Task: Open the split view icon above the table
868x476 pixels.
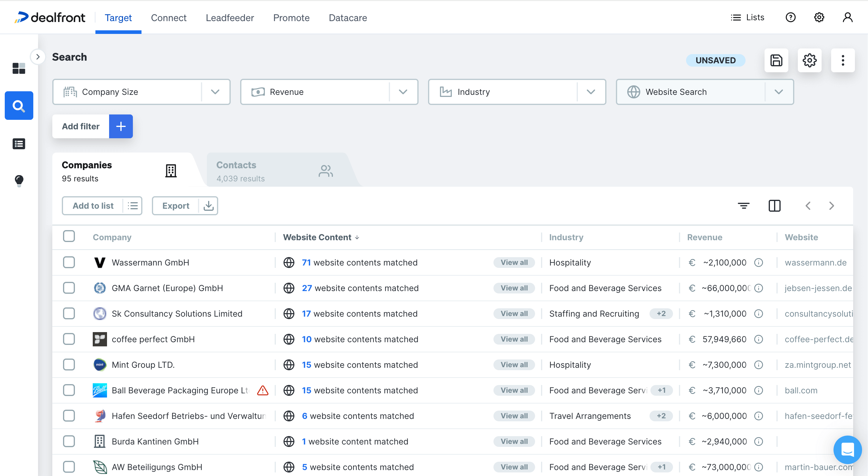Action: tap(774, 206)
